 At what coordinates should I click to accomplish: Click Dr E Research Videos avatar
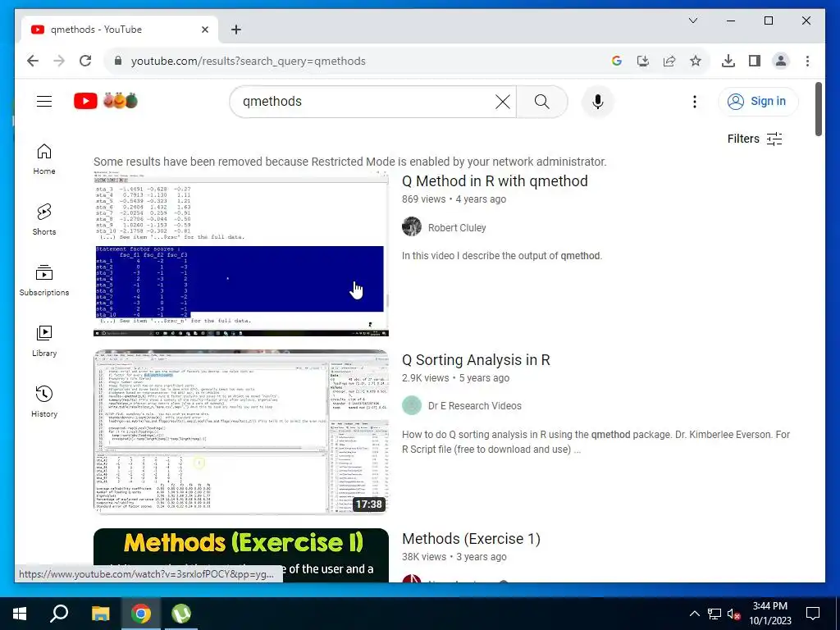point(412,405)
